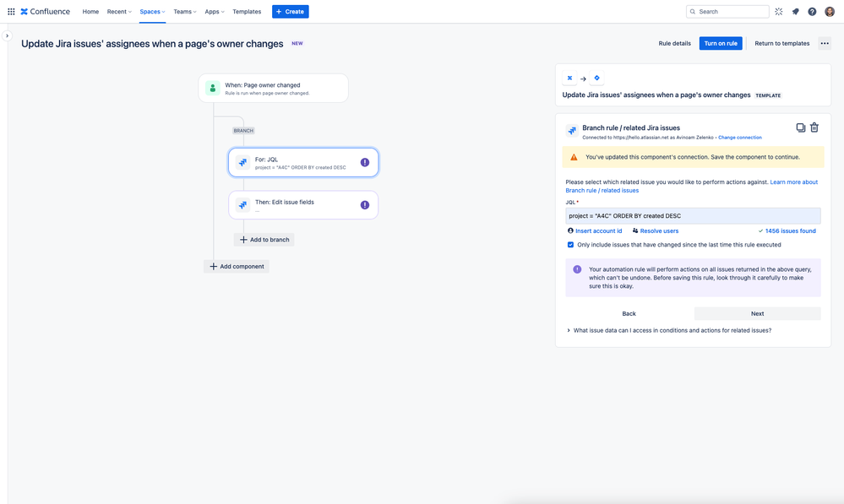Open Templates in top navigation
The image size is (844, 504).
pyautogui.click(x=247, y=11)
